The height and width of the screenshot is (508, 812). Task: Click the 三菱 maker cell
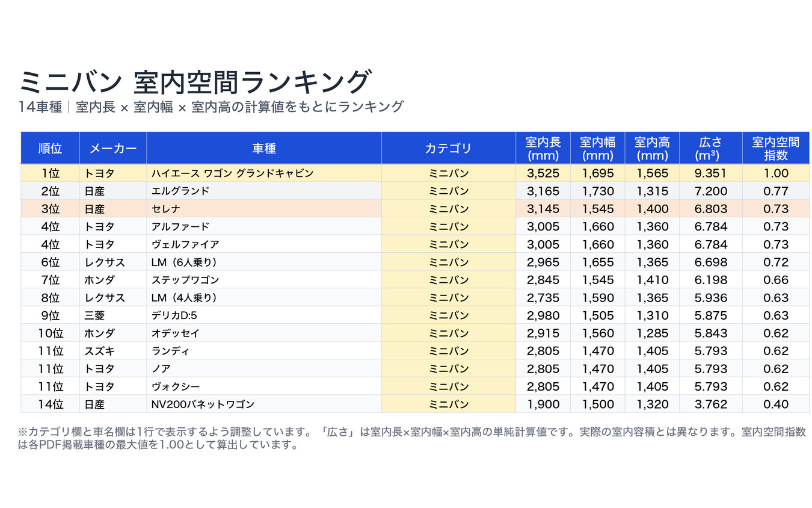[x=113, y=315]
